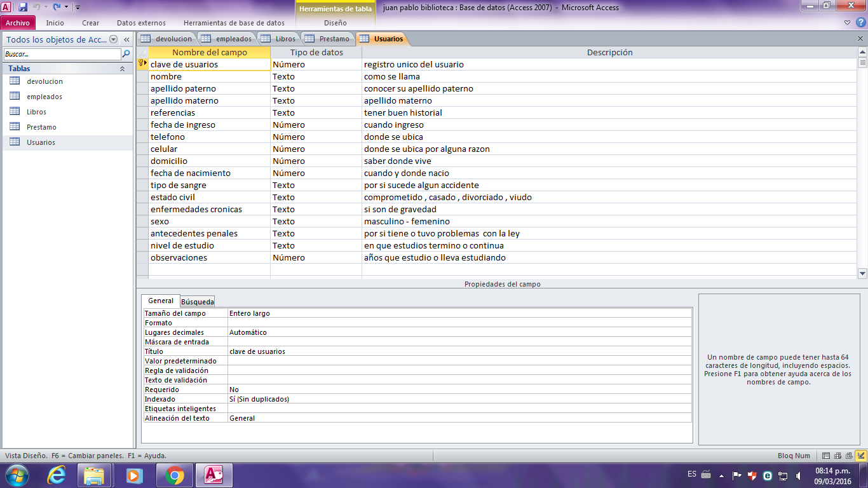Open Internet Explorer from the taskbar
Image resolution: width=868 pixels, height=488 pixels.
tap(56, 475)
